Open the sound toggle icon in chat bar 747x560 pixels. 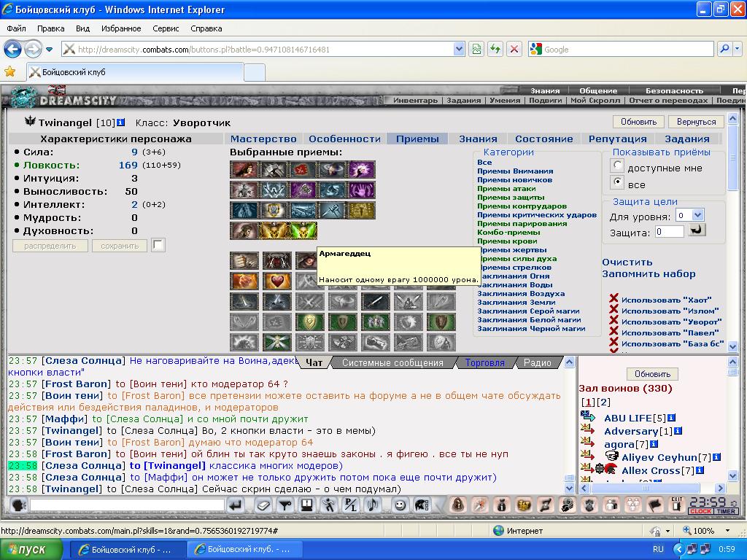373,505
